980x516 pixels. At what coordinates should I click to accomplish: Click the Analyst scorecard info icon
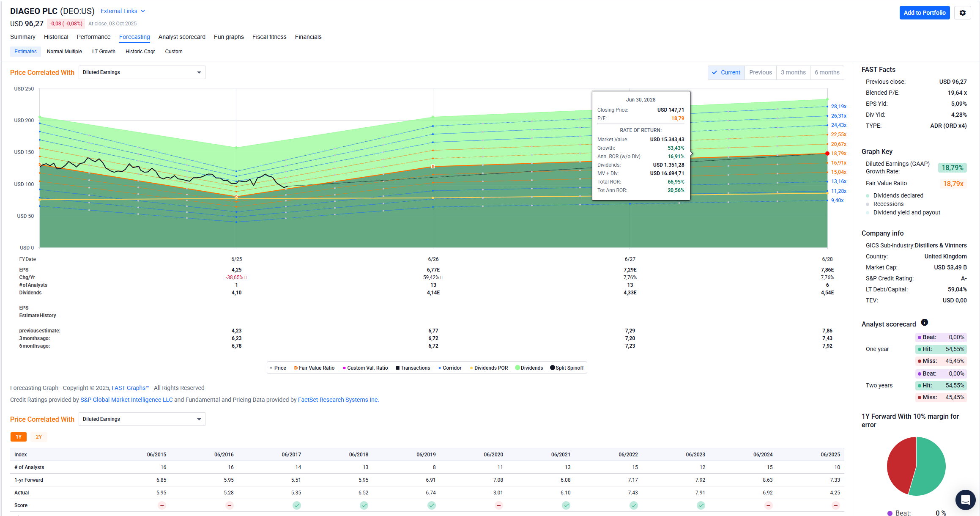[x=925, y=323]
